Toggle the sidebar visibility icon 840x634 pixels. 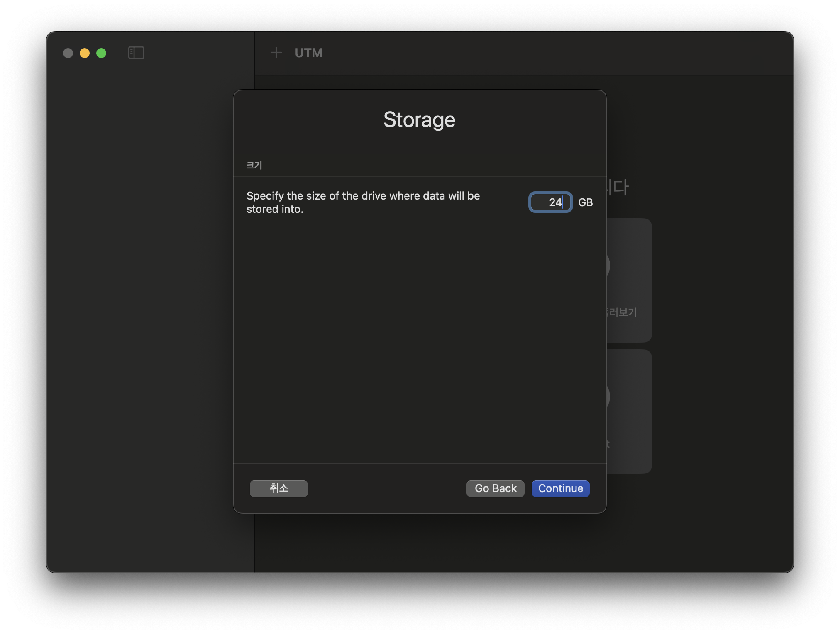(x=136, y=53)
